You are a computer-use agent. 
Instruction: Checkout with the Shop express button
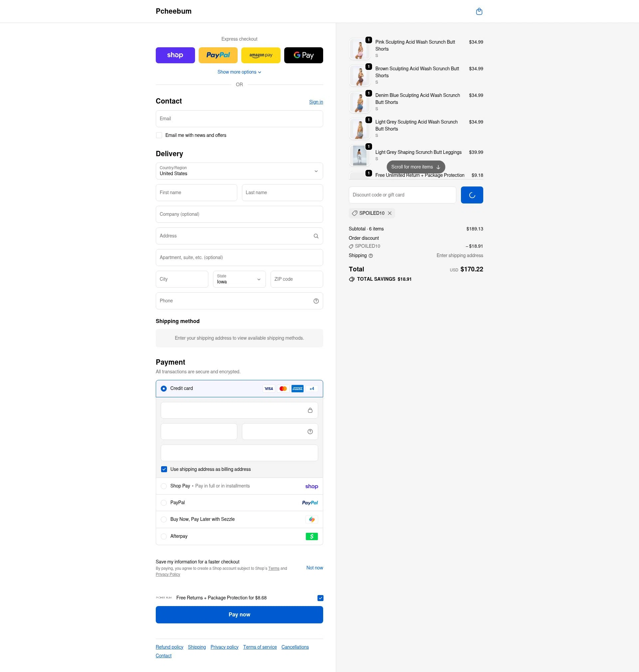[175, 55]
